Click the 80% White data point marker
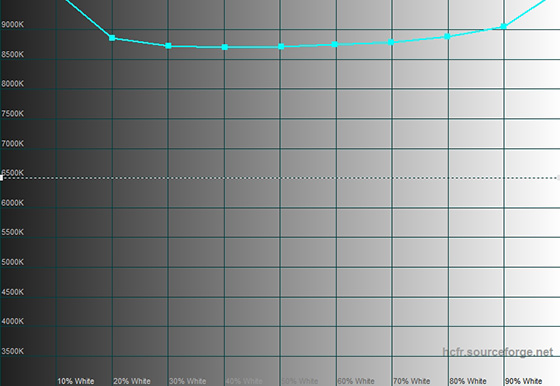 point(447,36)
